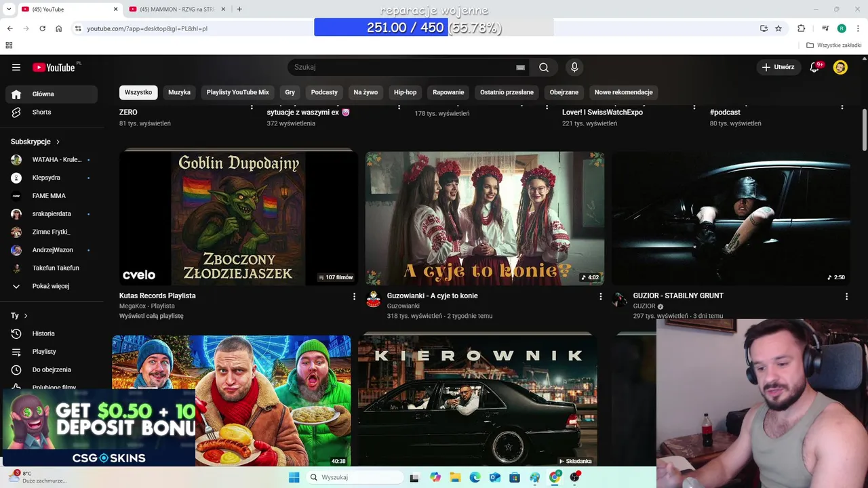
Task: Open File Explorer from taskbar
Action: (x=455, y=477)
